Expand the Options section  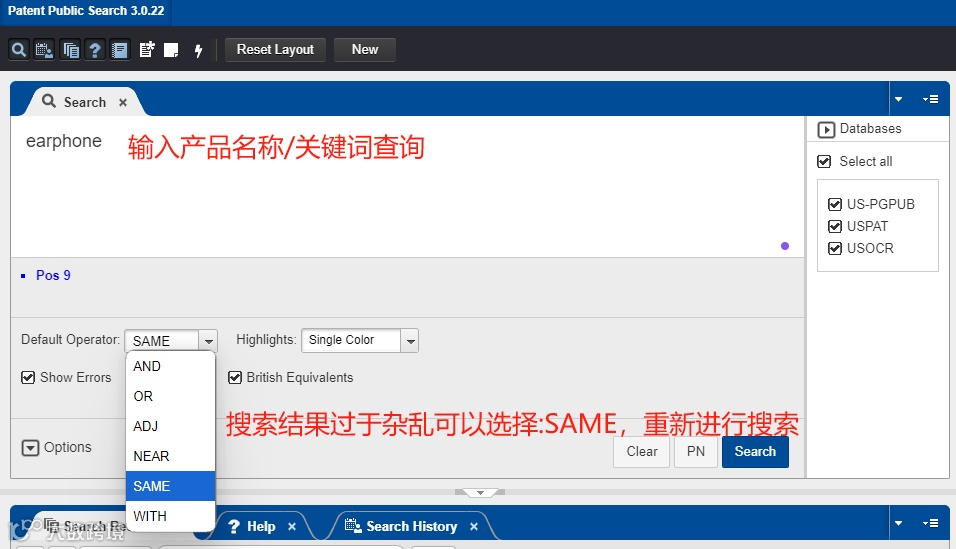[x=30, y=448]
